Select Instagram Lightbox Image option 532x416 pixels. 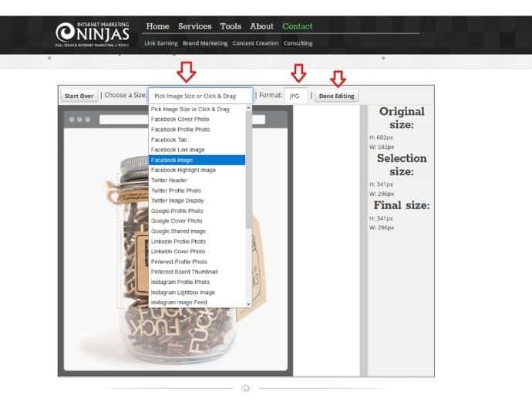point(197,293)
